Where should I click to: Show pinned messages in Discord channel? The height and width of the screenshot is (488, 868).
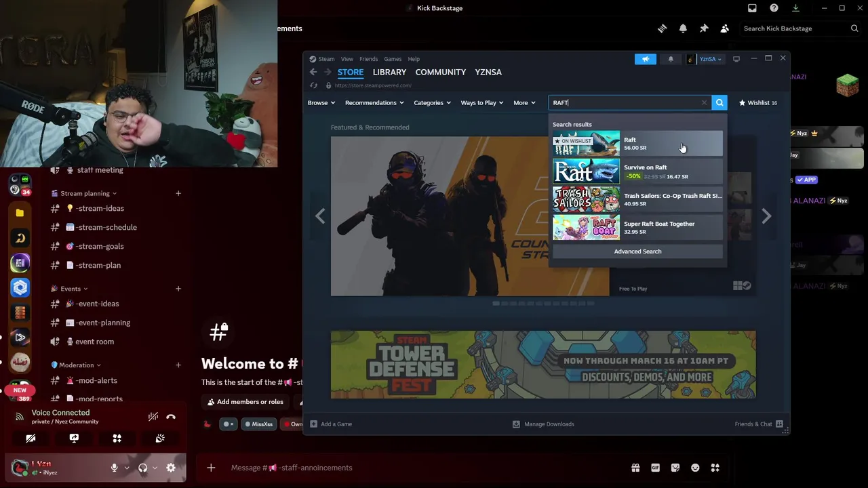coord(704,28)
